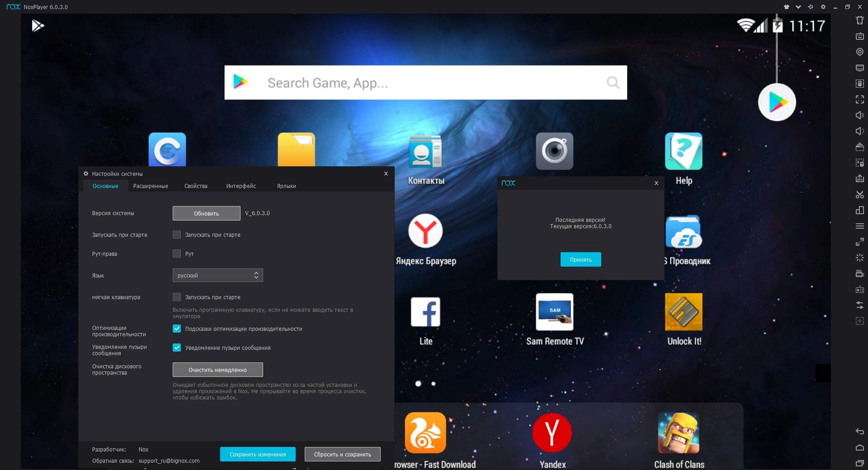This screenshot has width=868, height=470.
Task: Switch to the Основные settings tab
Action: pos(105,186)
